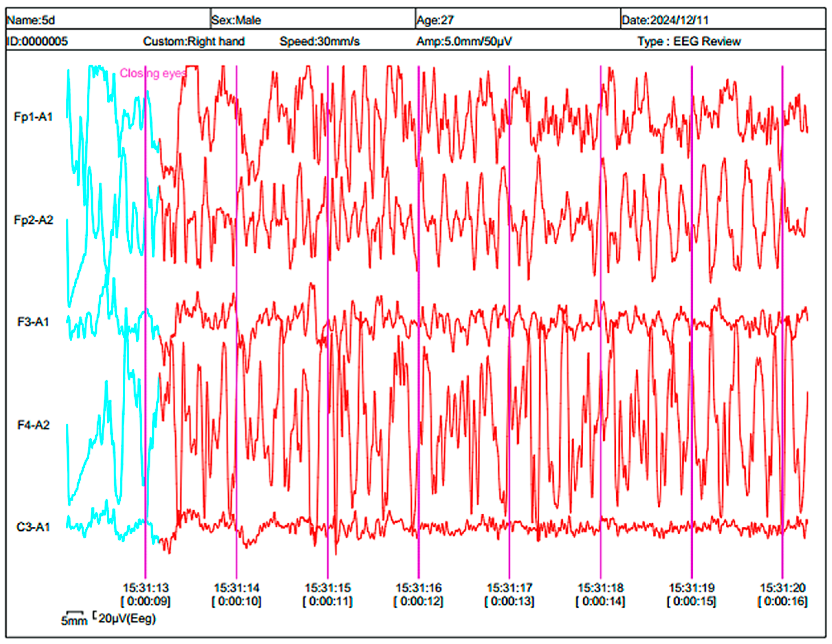The image size is (832, 644).
Task: Click the 15:31:16 timestamp label
Action: coord(419,588)
